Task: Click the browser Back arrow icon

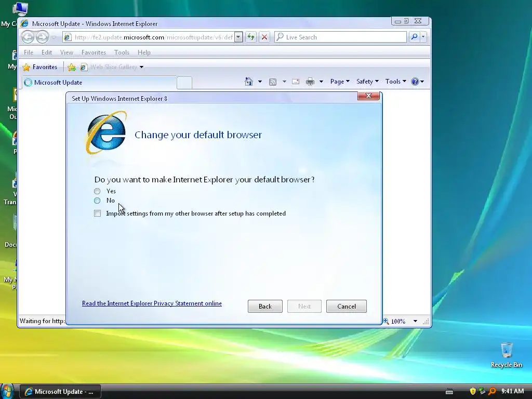Action: (x=28, y=37)
